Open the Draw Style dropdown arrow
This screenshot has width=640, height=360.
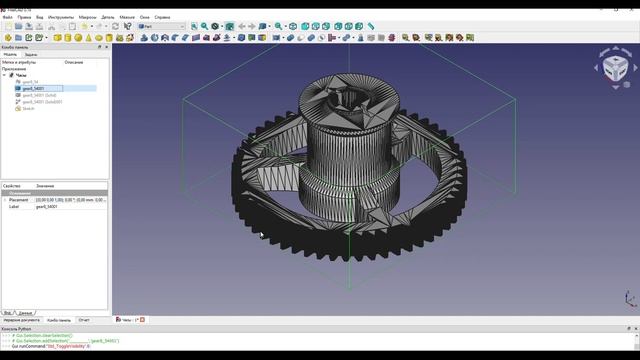pyautogui.click(x=222, y=26)
